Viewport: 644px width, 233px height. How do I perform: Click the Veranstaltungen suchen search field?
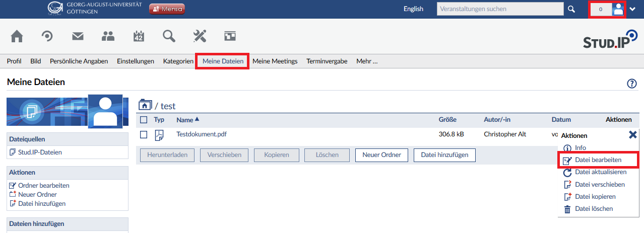[x=499, y=9]
